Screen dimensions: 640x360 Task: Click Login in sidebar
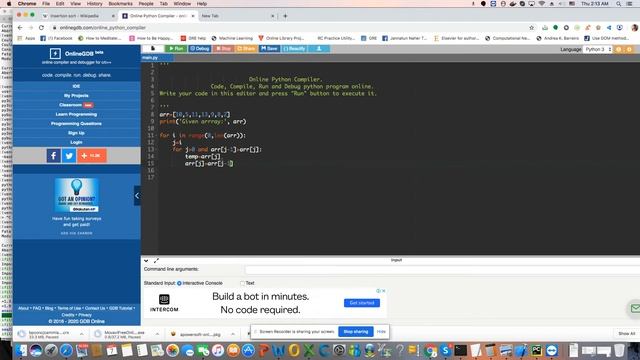pos(76,142)
